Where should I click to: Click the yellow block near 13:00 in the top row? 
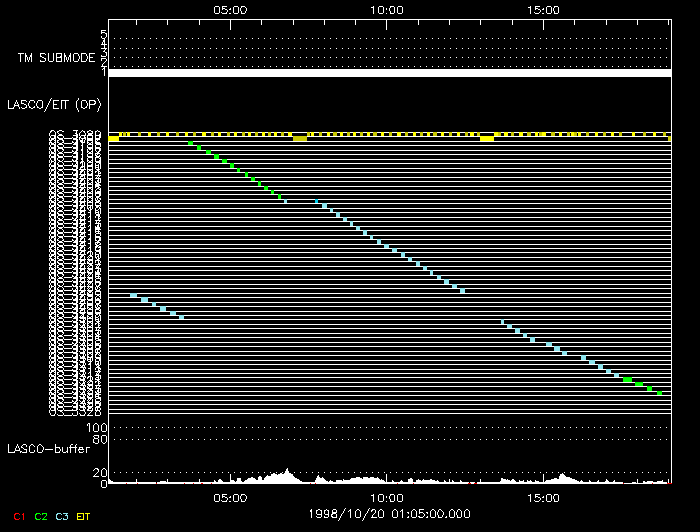pos(487,138)
